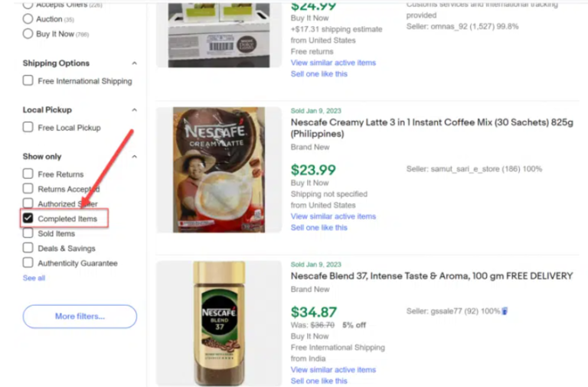Enable Free International Shipping checkbox
The height and width of the screenshot is (387, 588).
click(28, 81)
